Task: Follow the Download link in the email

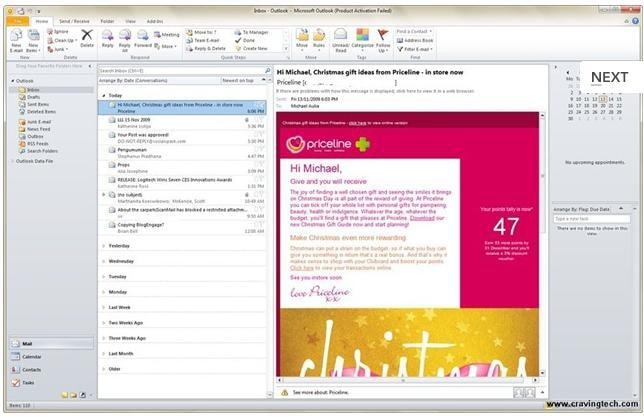Action: 422,218
